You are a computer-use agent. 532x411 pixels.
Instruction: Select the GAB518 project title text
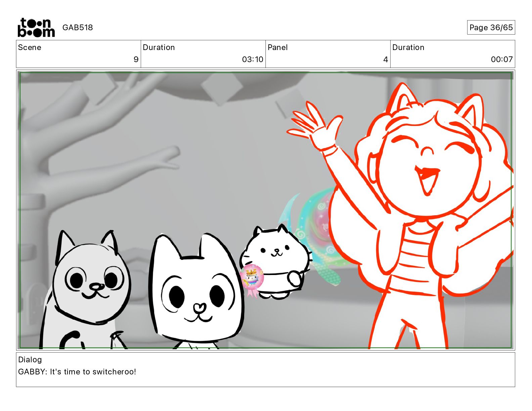[x=78, y=28]
